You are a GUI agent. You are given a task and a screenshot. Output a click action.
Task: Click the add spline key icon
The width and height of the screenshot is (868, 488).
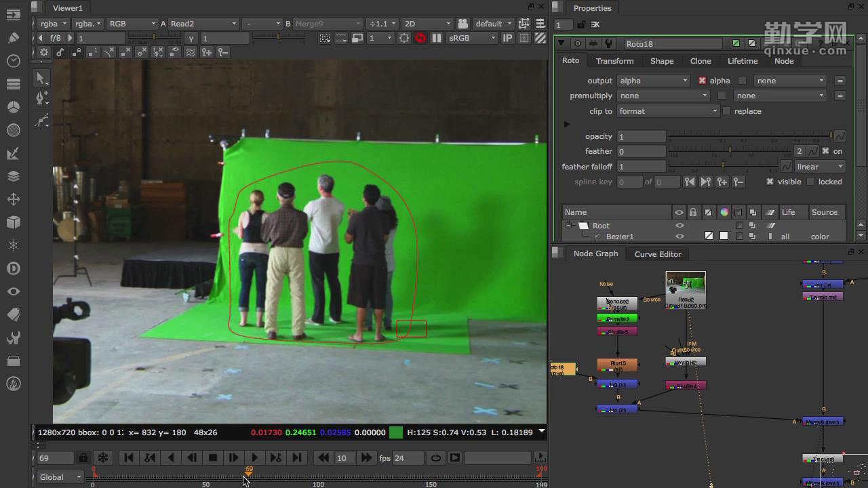722,182
